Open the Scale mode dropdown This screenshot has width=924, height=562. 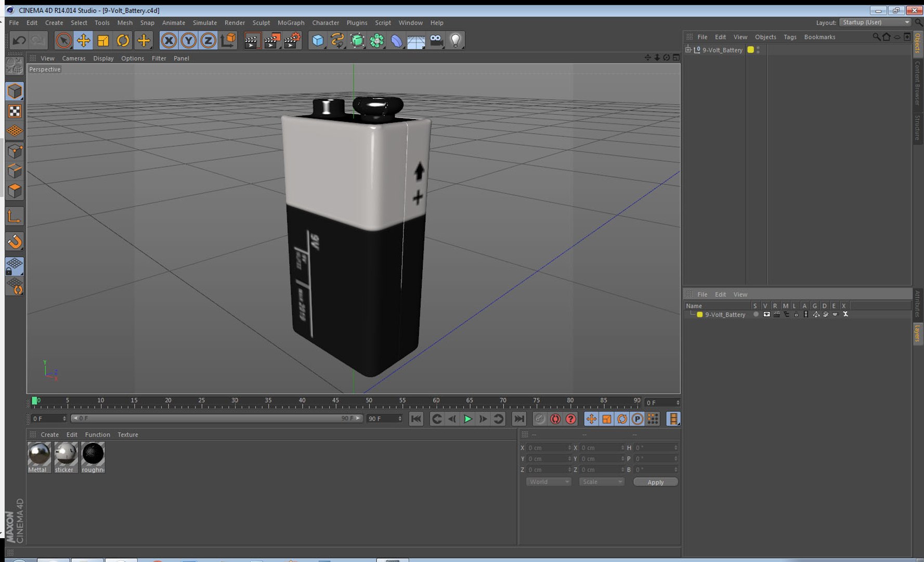(x=601, y=482)
